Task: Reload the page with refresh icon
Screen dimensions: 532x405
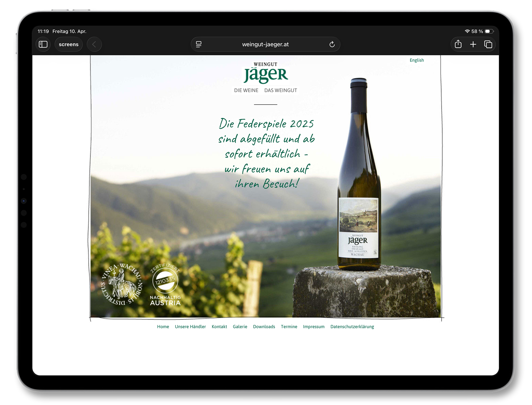Action: 332,44
